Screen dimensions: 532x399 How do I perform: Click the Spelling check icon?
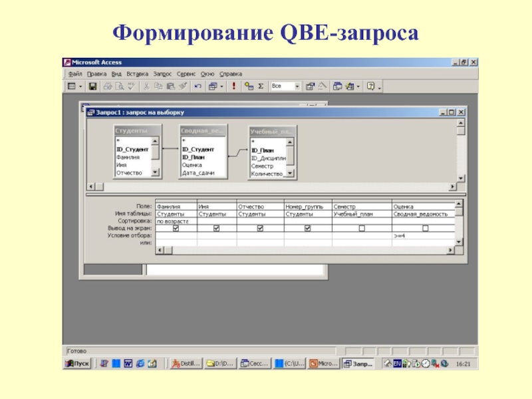pos(131,86)
